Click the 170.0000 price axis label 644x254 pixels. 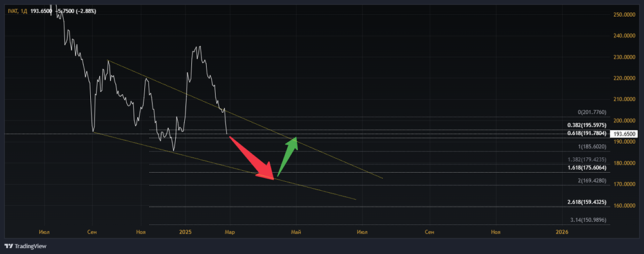624,184
